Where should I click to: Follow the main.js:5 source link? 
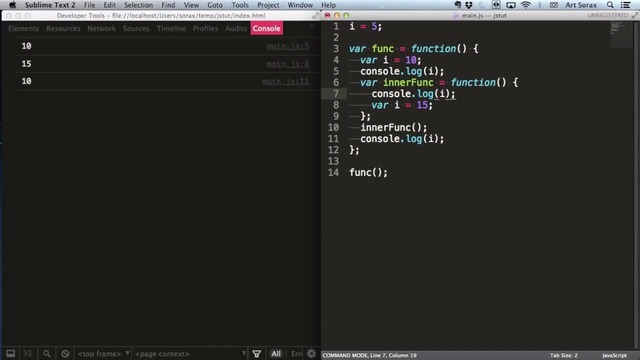pyautogui.click(x=288, y=46)
